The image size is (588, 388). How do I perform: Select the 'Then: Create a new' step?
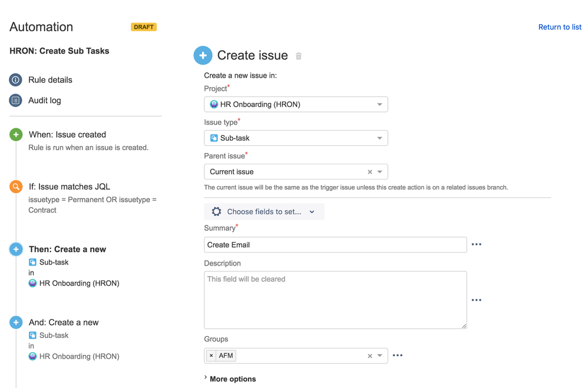68,249
